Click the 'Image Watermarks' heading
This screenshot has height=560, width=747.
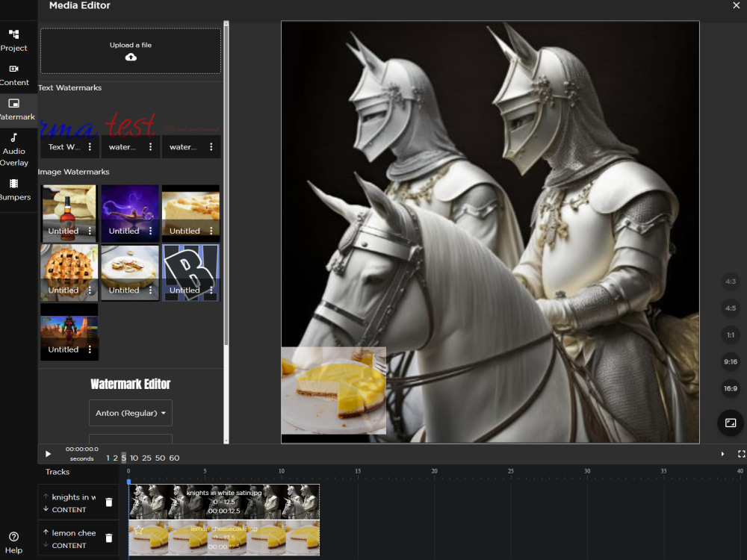click(73, 172)
